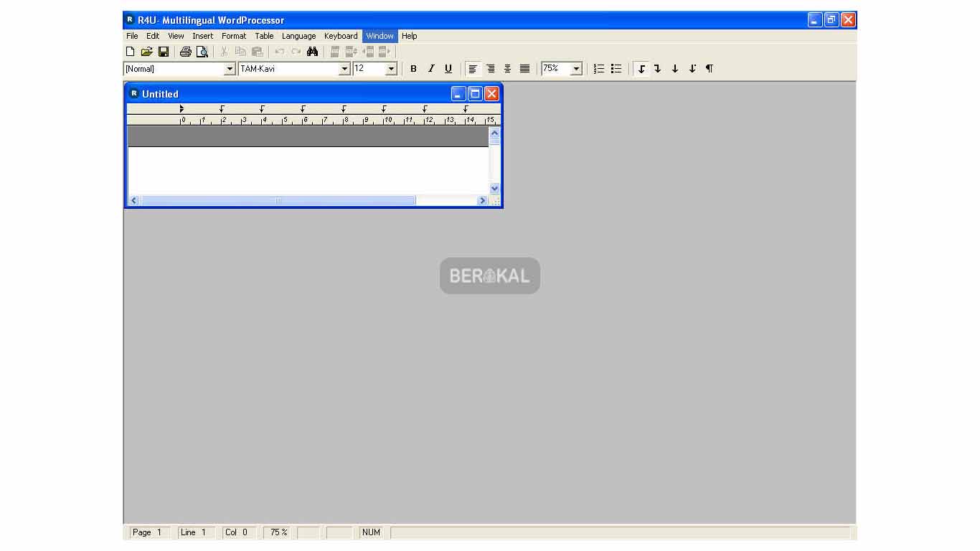Toggle the paragraph marks pilcrow icon
The height and width of the screenshot is (551, 980).
point(710,69)
